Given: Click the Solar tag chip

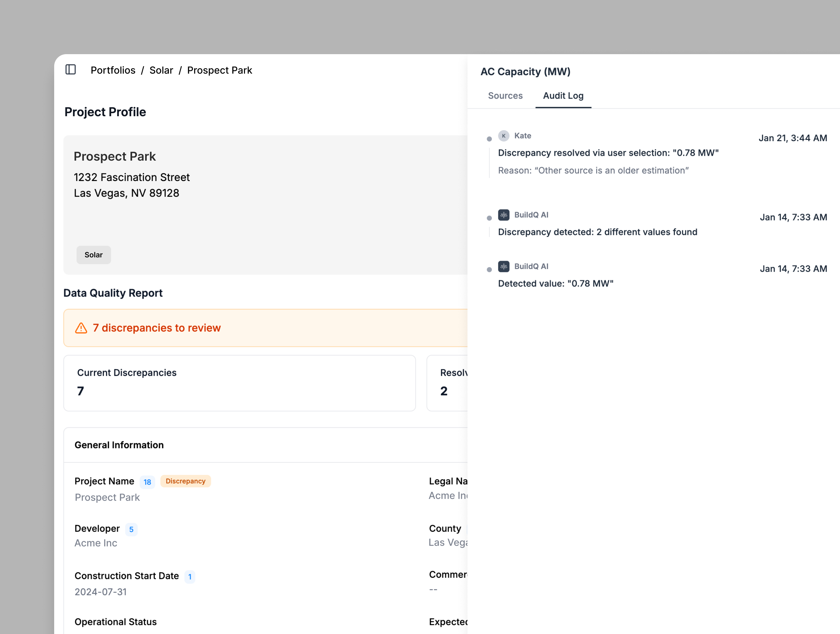Looking at the screenshot, I should [93, 255].
